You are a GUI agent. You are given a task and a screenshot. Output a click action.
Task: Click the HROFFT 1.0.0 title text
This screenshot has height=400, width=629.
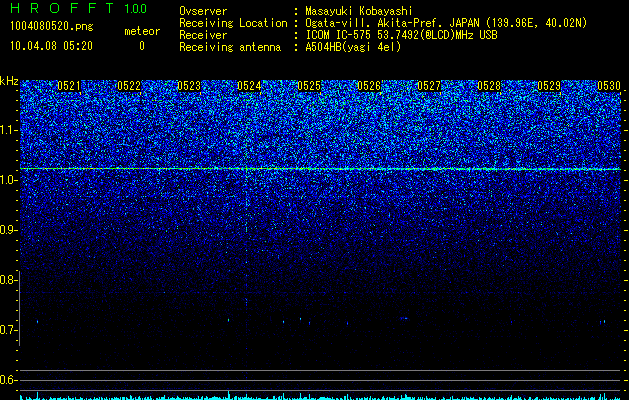point(79,8)
